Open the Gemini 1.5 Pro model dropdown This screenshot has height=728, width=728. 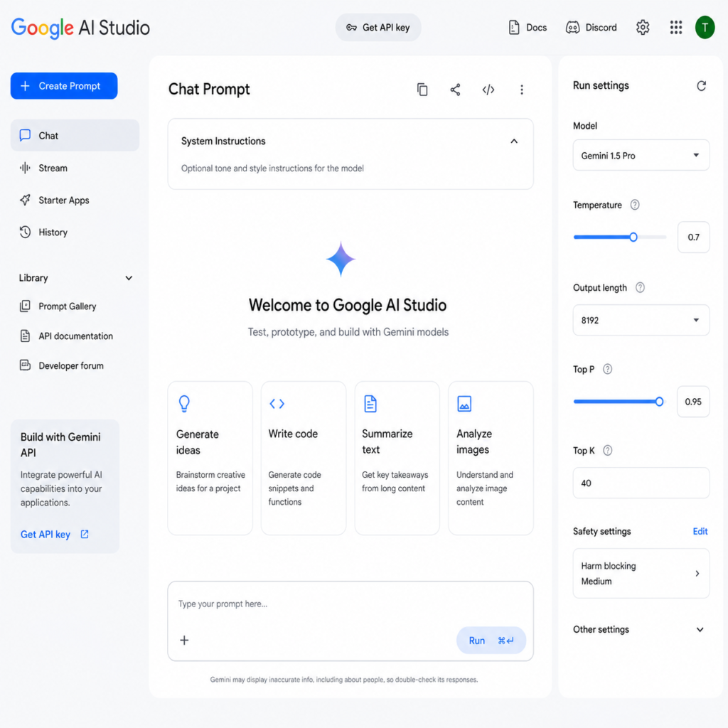(x=641, y=155)
